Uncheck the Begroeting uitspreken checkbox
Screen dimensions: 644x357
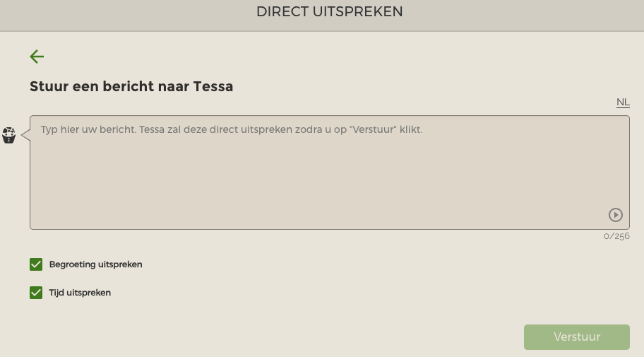(36, 264)
